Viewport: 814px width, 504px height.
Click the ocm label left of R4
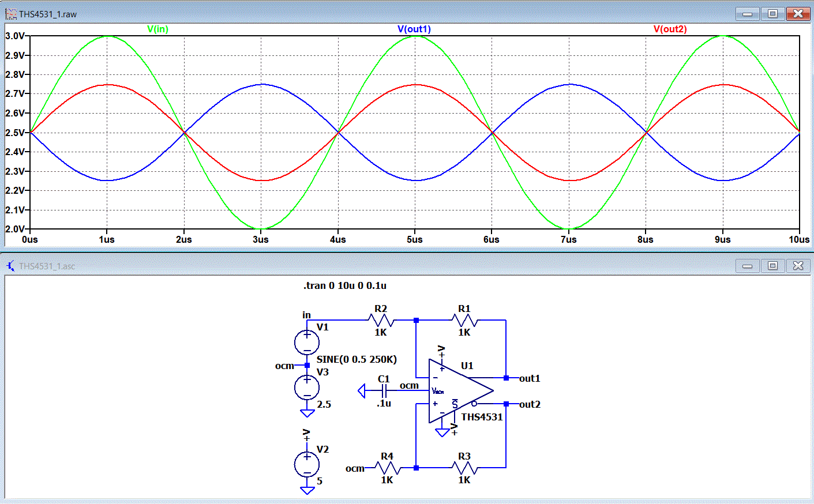click(355, 468)
